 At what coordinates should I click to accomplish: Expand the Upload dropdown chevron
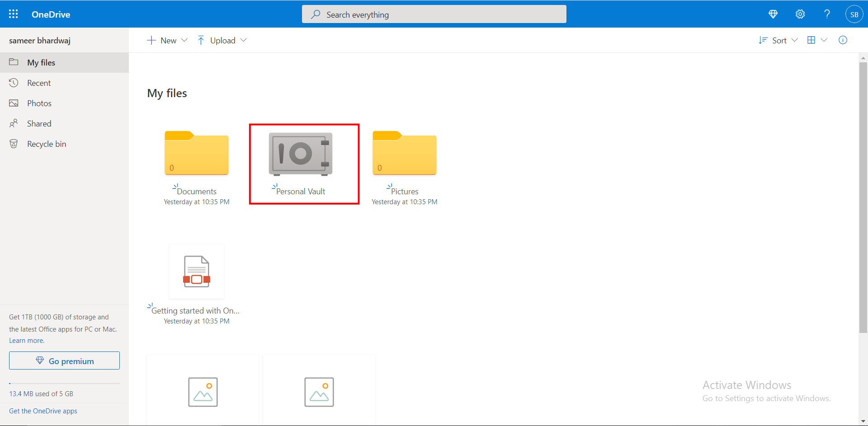[x=244, y=40]
